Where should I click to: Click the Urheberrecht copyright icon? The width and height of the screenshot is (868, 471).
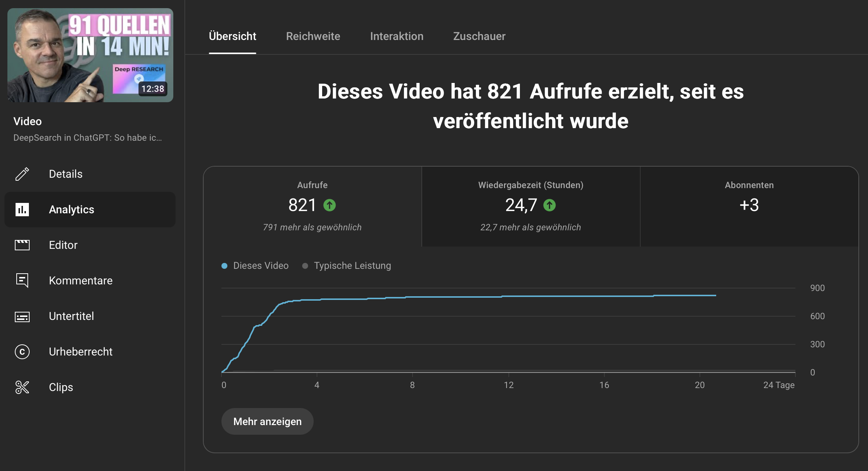point(22,352)
